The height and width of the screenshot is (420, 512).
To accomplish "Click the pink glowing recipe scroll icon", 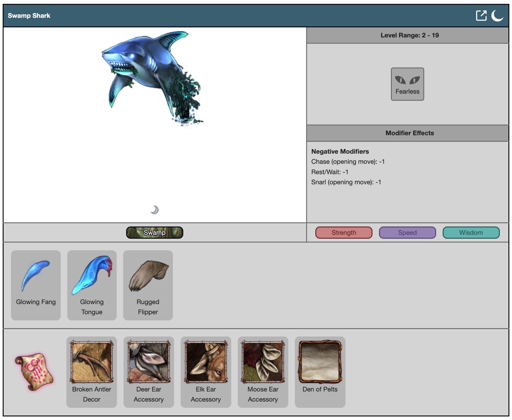I will tap(34, 372).
